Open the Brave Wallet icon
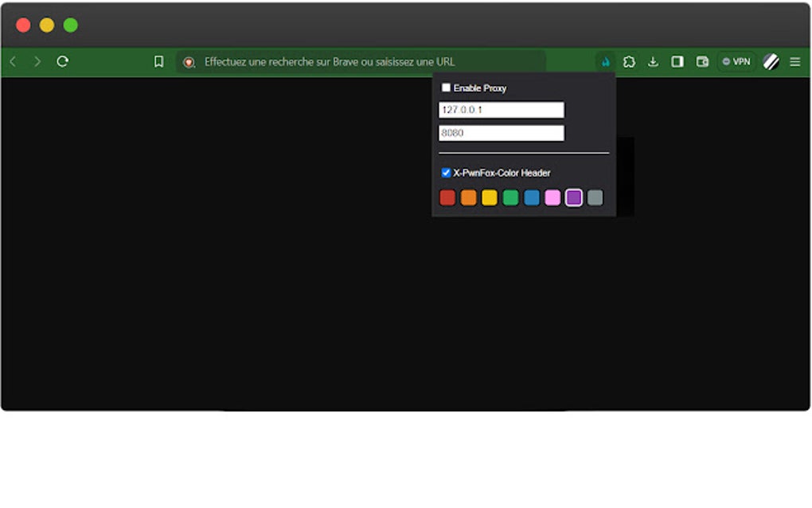 pyautogui.click(x=701, y=61)
